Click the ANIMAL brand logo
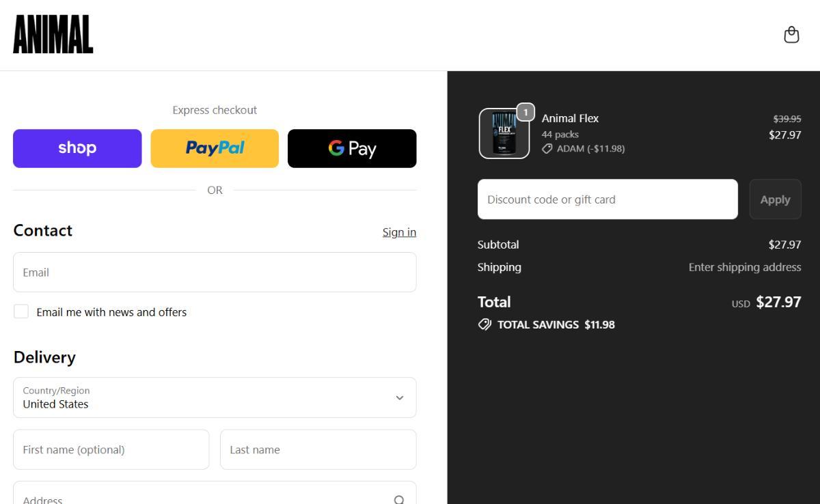820x504 pixels. (x=53, y=35)
